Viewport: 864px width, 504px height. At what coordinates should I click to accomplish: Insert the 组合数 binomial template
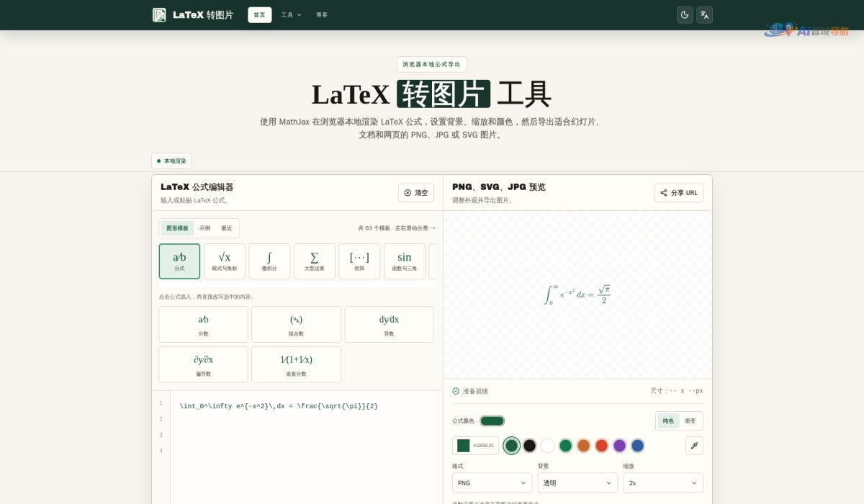(x=296, y=325)
